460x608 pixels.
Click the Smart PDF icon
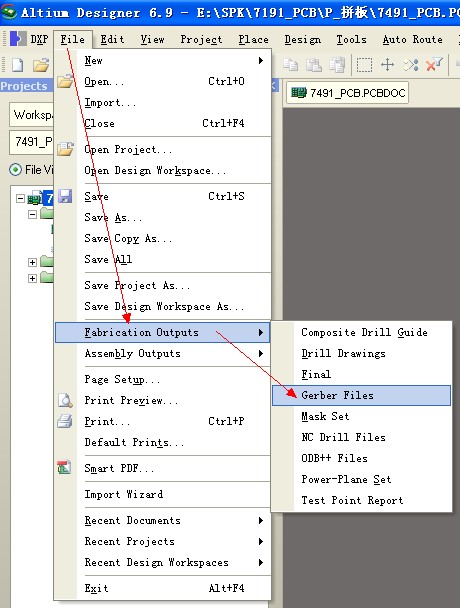[x=64, y=468]
